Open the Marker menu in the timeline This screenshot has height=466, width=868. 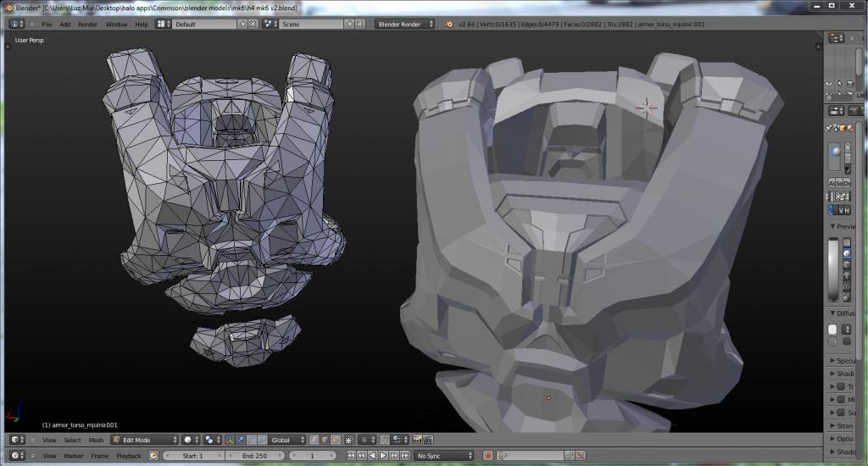pyautogui.click(x=73, y=456)
